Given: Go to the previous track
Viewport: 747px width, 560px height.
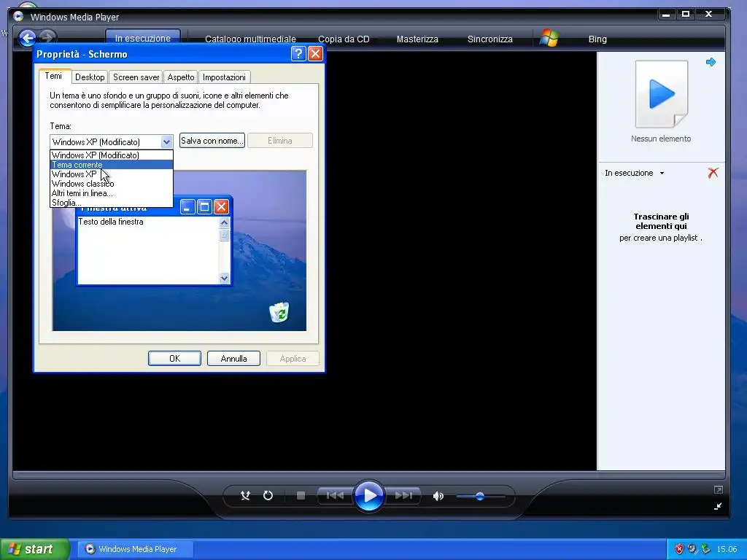Looking at the screenshot, I should click(x=334, y=496).
